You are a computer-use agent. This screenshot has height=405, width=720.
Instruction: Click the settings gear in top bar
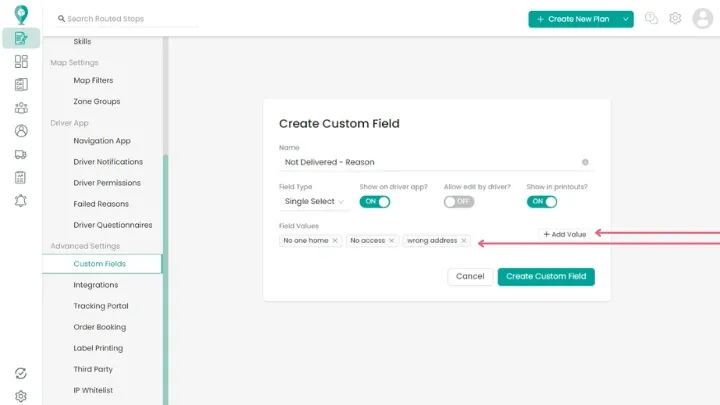[675, 18]
